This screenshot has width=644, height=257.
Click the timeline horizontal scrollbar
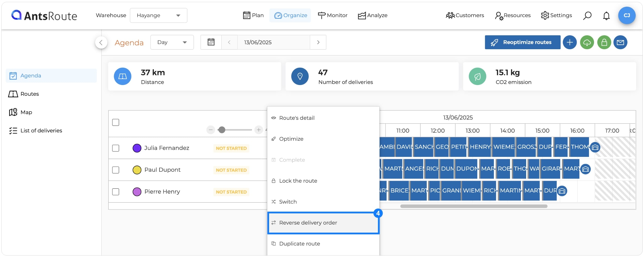[x=474, y=206]
